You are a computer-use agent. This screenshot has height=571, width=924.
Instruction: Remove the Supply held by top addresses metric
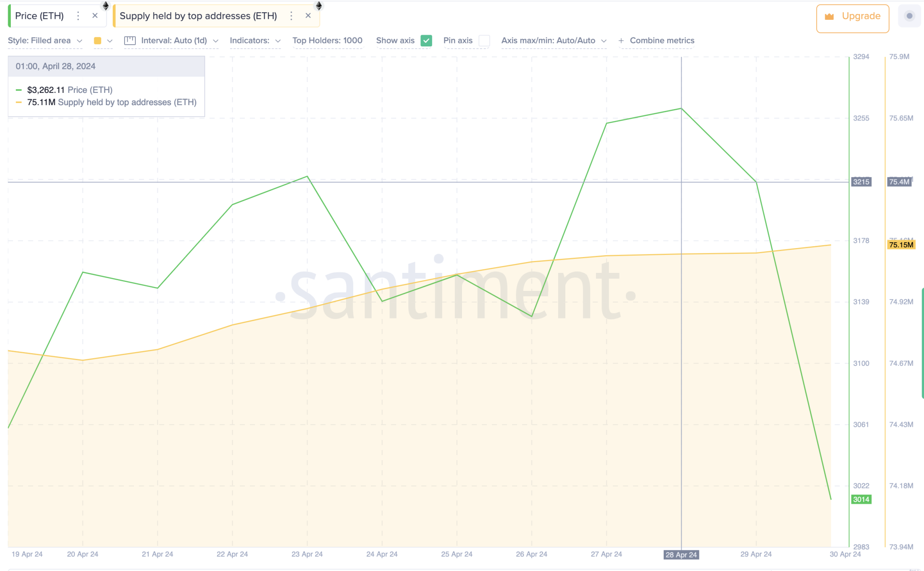(x=308, y=15)
